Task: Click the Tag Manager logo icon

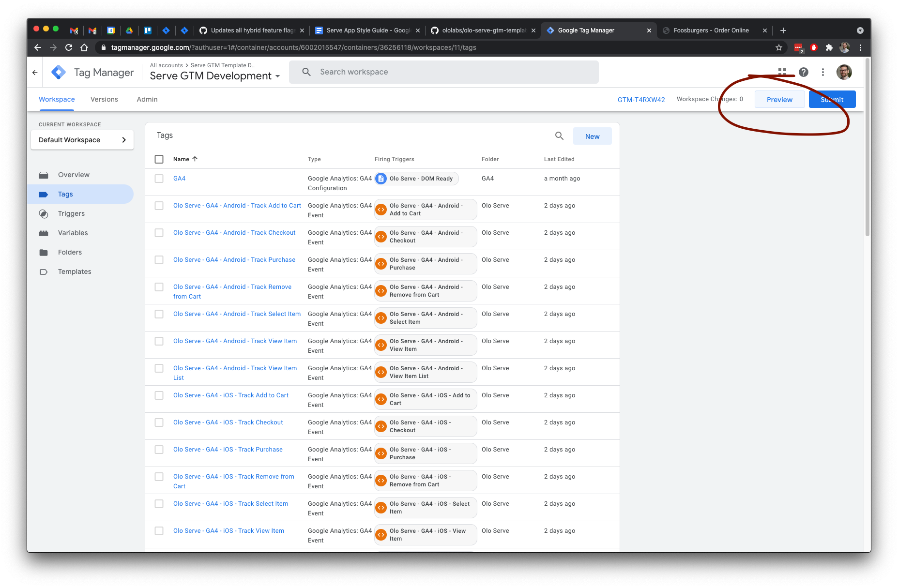Action: 59,72
